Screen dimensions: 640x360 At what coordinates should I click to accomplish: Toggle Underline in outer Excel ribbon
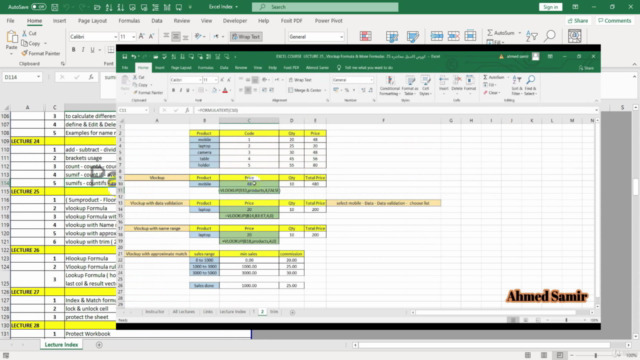click(x=93, y=50)
